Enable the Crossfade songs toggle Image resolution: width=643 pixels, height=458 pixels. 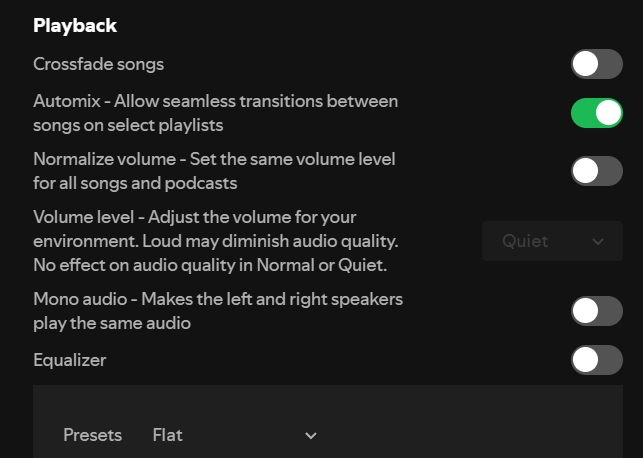(x=596, y=64)
